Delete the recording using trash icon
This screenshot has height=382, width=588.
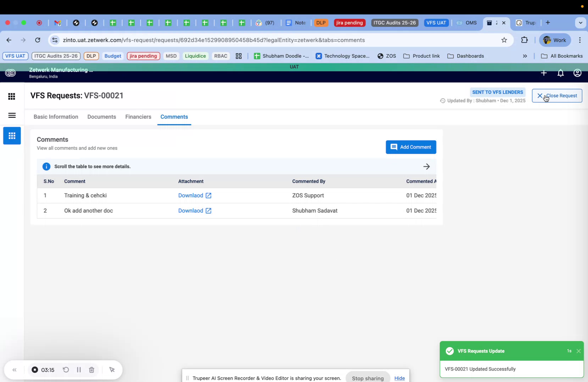pyautogui.click(x=91, y=370)
